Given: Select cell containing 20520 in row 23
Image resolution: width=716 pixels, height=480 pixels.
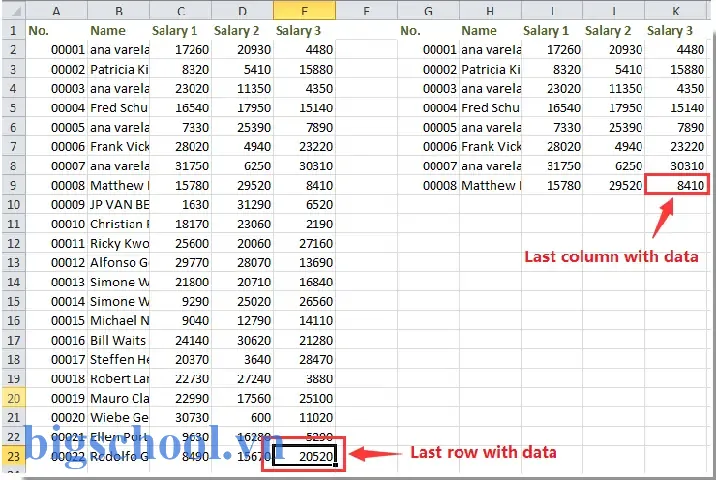Looking at the screenshot, I should point(305,456).
